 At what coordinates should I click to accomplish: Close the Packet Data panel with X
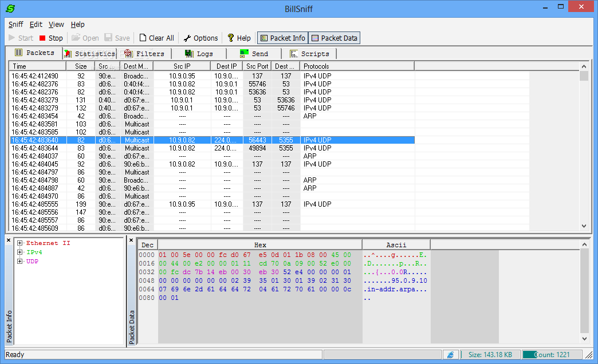tap(131, 240)
